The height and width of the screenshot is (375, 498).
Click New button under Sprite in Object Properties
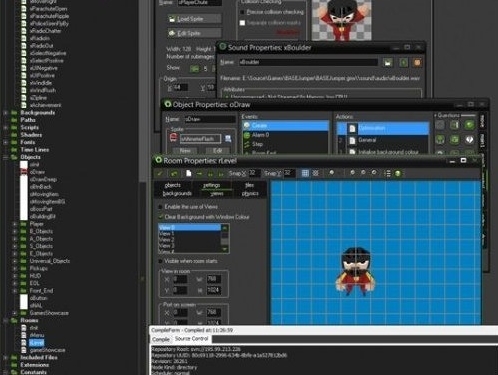[x=185, y=151]
